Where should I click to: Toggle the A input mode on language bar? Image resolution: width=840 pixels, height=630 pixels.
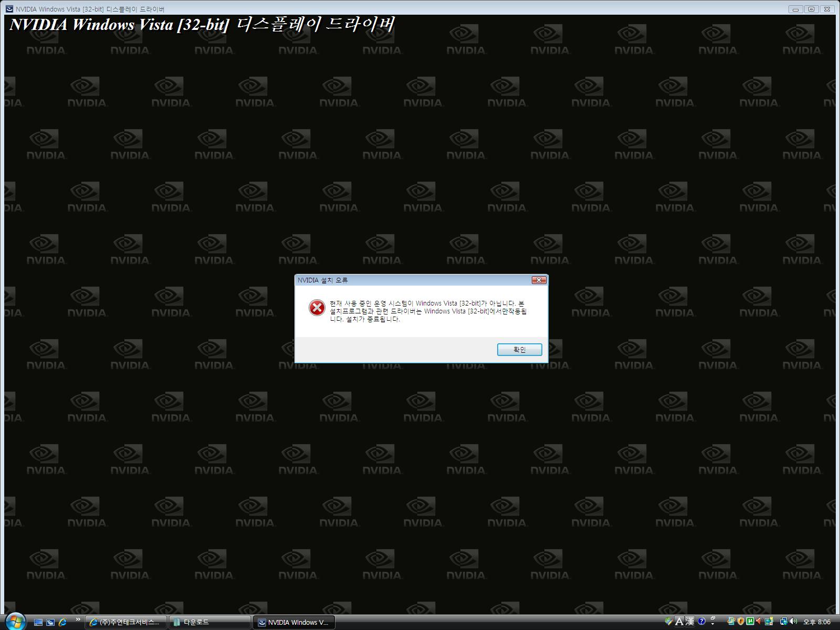pos(679,622)
